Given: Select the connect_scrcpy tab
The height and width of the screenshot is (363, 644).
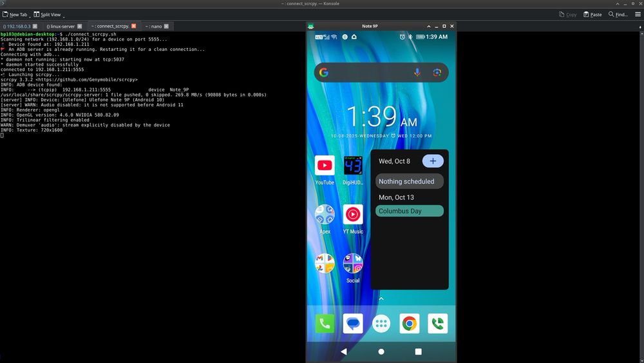Looking at the screenshot, I should click(x=113, y=26).
